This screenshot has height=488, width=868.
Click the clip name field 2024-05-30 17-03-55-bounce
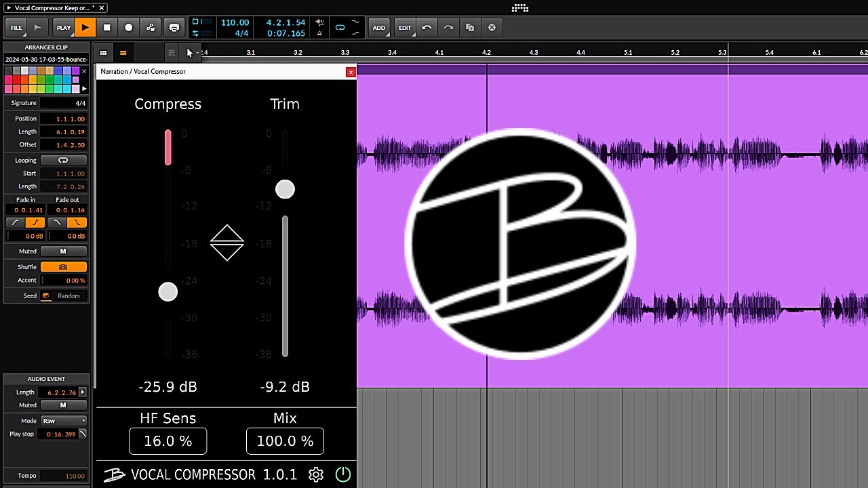[x=46, y=60]
